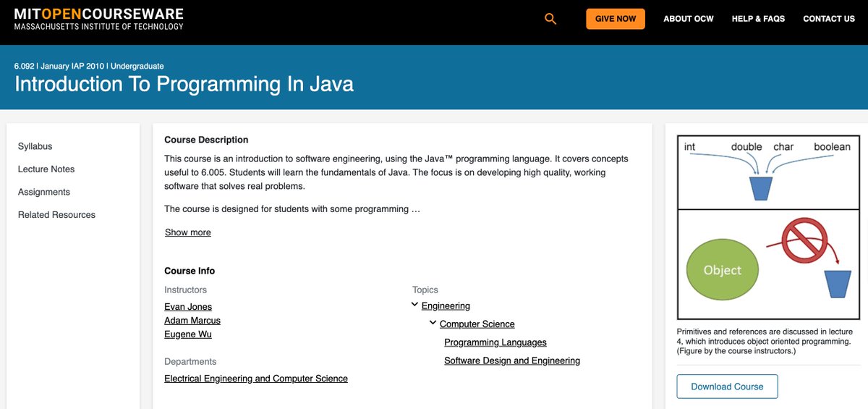The height and width of the screenshot is (409, 868).
Task: Open instructor Evan Jones link
Action: click(188, 307)
